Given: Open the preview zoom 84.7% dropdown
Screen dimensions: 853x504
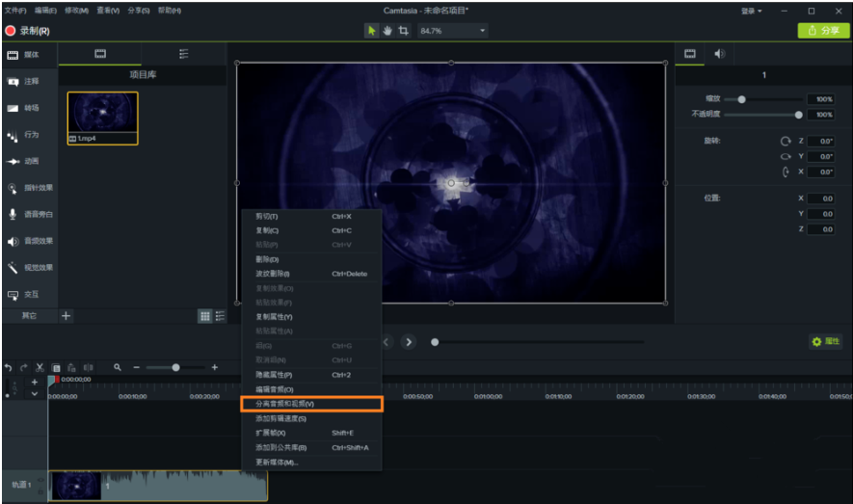Looking at the screenshot, I should tap(453, 31).
